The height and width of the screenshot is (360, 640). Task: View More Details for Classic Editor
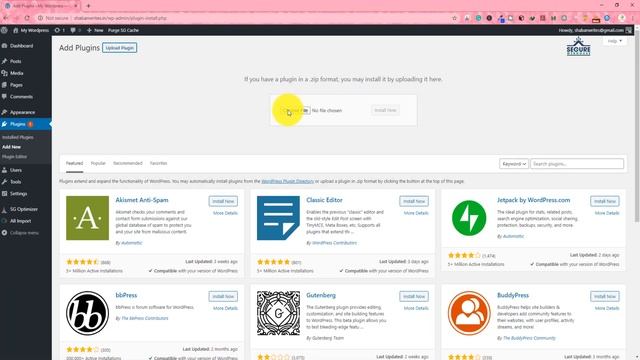pos(416,213)
